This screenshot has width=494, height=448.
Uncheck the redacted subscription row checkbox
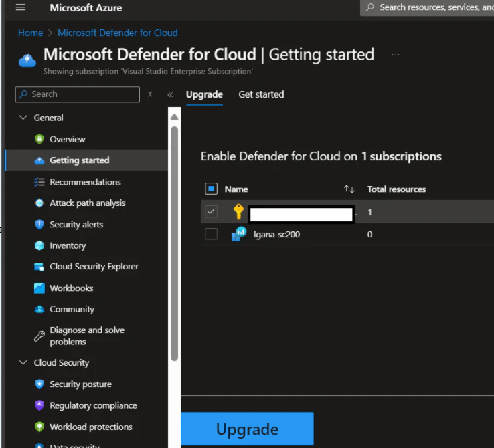(211, 211)
